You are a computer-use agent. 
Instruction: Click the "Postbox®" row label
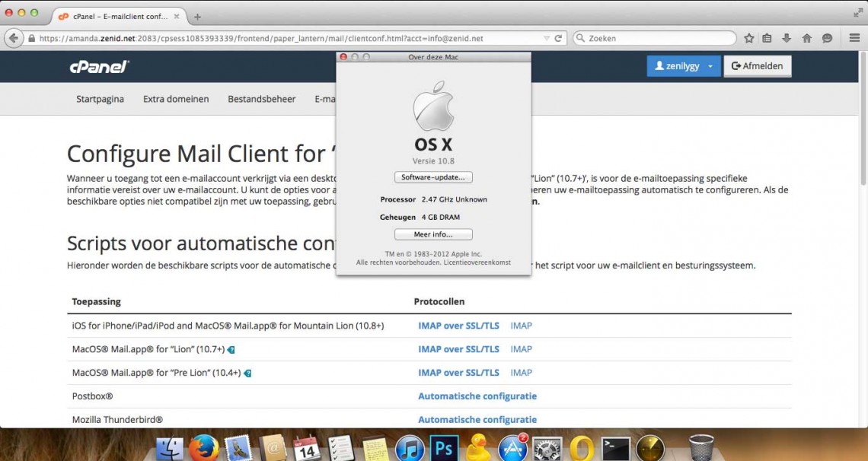click(92, 396)
